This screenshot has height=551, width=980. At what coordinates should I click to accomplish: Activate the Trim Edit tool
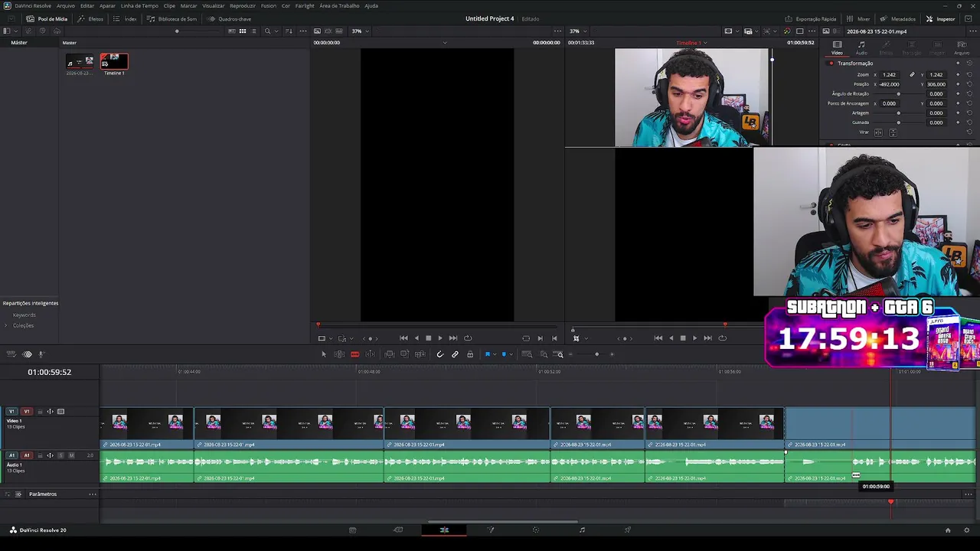(x=339, y=354)
